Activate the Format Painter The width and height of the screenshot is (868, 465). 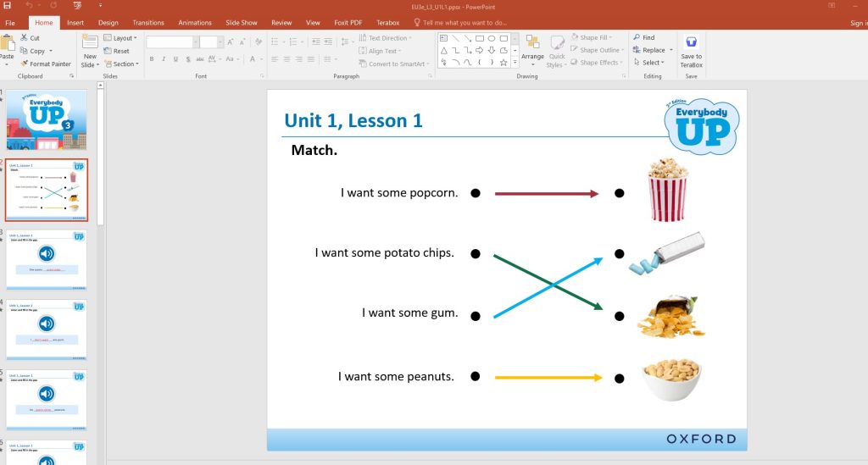(x=46, y=64)
